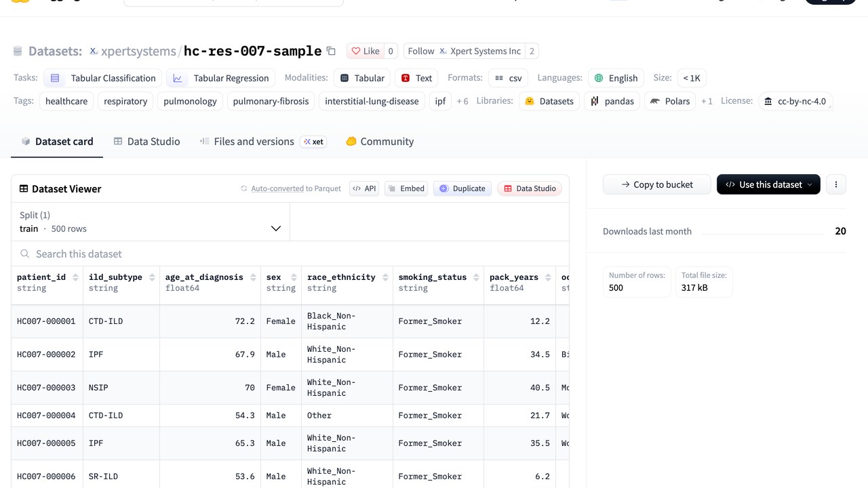
Task: Click the Polars library tag
Action: [x=670, y=101]
